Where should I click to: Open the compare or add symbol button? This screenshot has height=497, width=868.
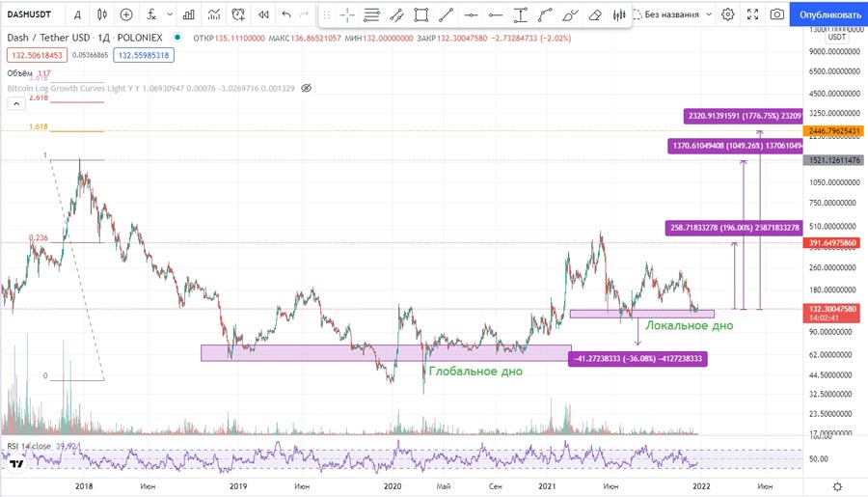click(126, 14)
